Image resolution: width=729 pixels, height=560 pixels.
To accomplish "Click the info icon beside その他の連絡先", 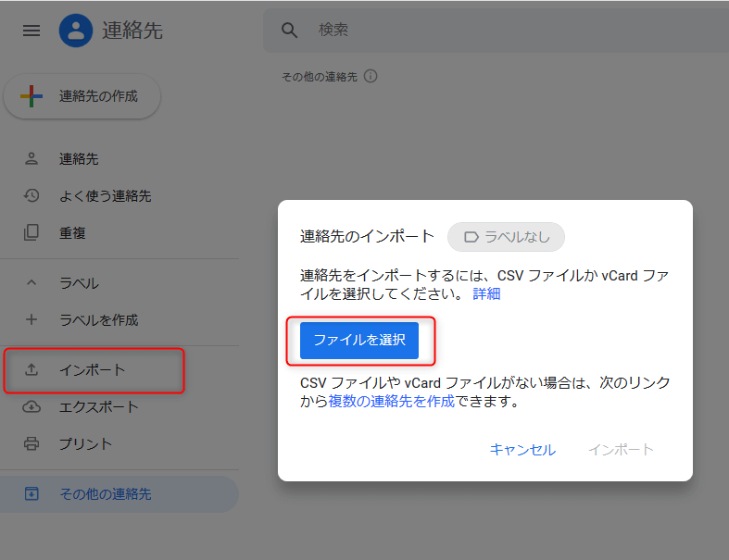I will click(371, 77).
